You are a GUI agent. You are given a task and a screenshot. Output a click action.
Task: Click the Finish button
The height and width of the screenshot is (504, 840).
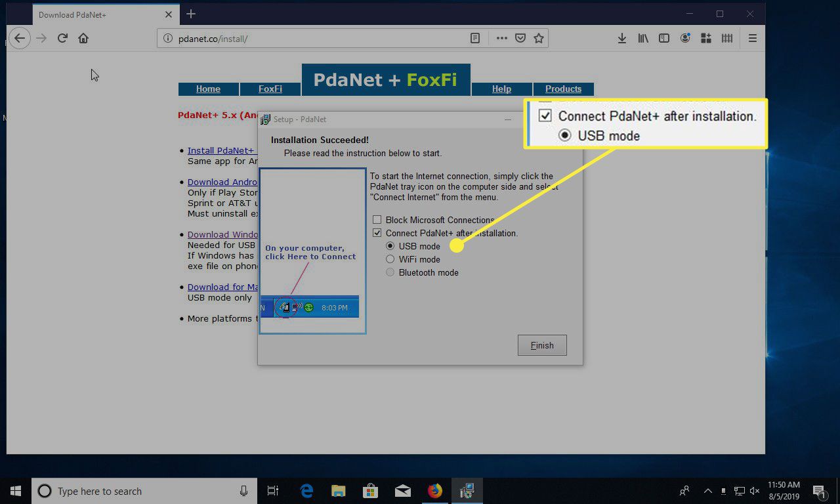(x=542, y=345)
